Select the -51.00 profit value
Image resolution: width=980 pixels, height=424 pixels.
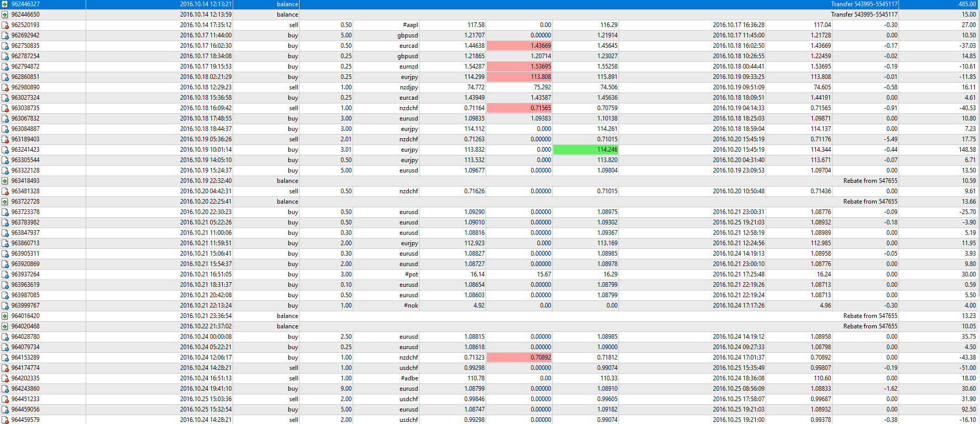click(968, 368)
